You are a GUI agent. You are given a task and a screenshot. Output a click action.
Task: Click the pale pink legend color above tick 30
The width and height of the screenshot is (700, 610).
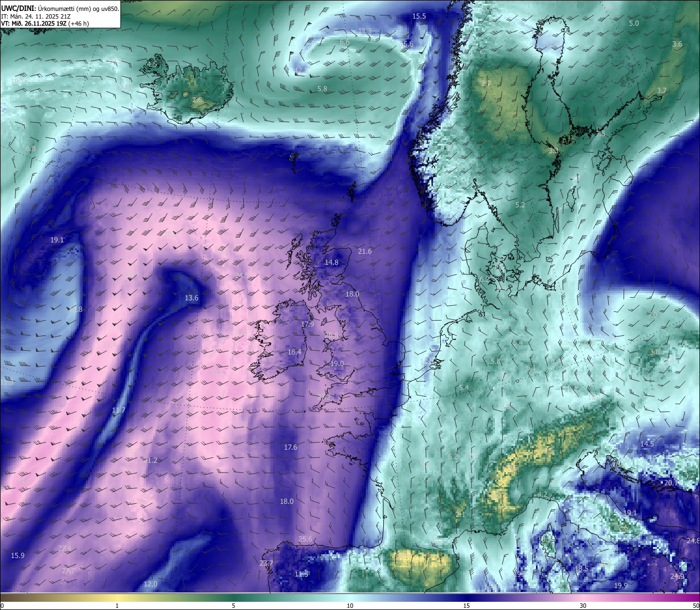(583, 597)
